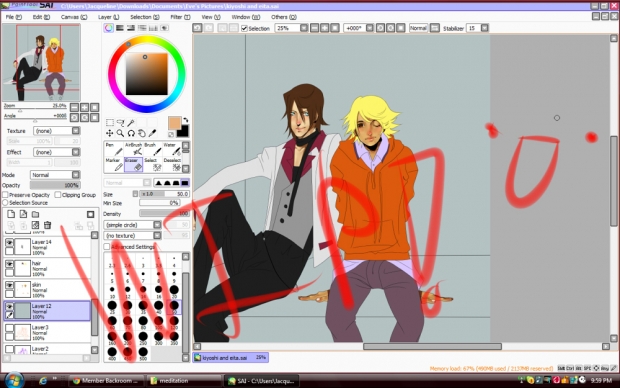The width and height of the screenshot is (620, 388).
Task: Open the Layer menu
Action: (x=108, y=17)
